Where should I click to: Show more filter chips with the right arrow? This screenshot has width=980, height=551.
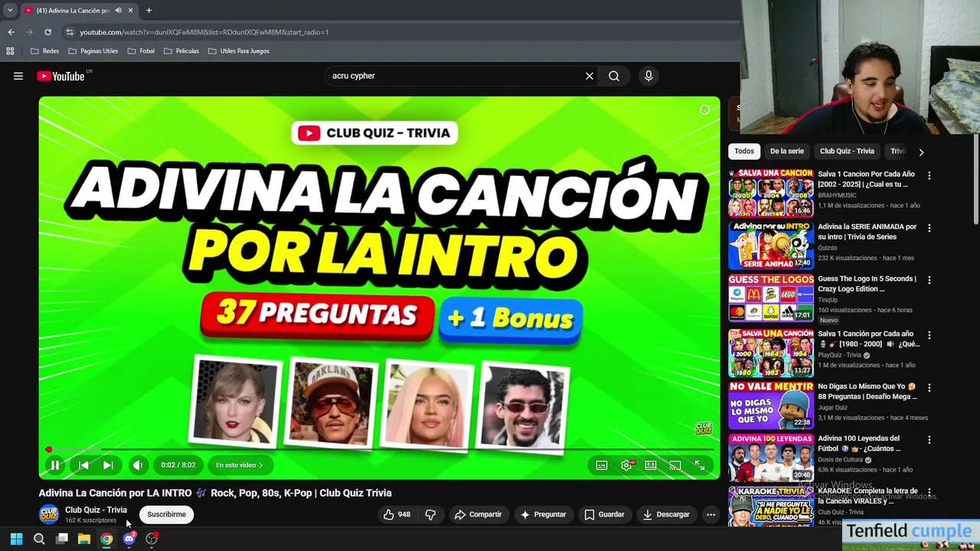(921, 152)
